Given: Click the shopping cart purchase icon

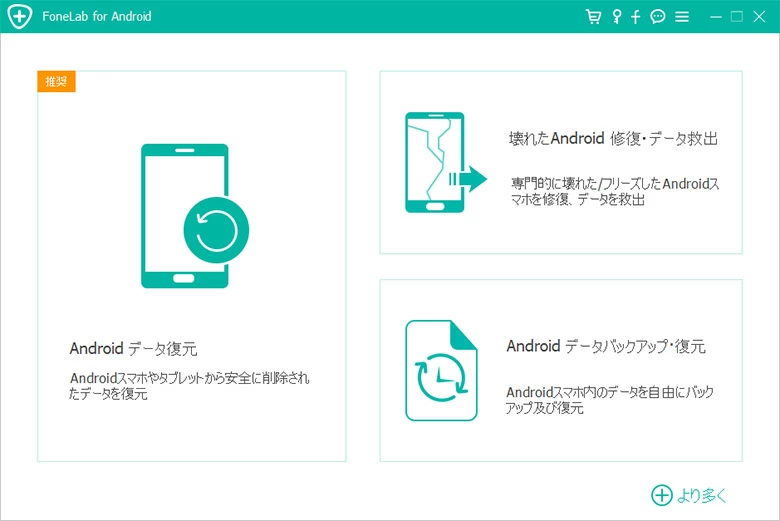Looking at the screenshot, I should (593, 17).
